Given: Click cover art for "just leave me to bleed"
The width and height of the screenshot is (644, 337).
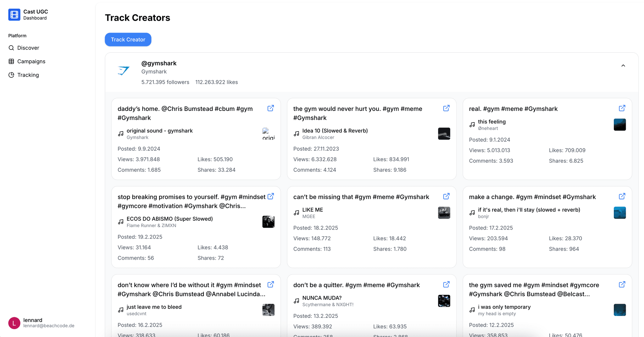Looking at the screenshot, I should pos(268,310).
